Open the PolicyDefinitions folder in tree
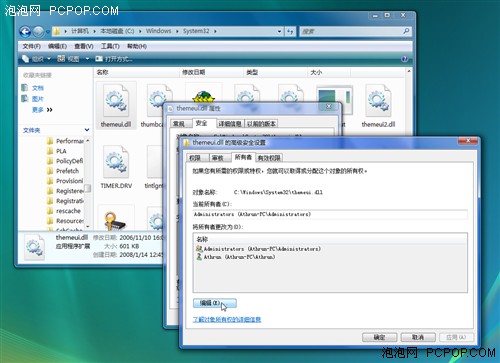500x363 pixels. [69, 161]
